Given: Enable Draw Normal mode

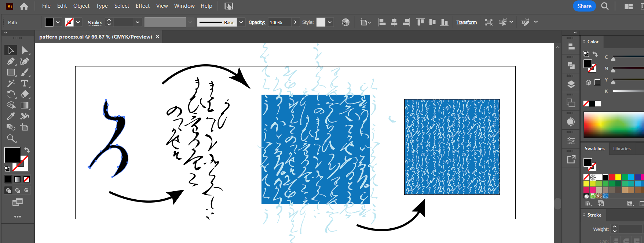Looking at the screenshot, I should click(8, 190).
